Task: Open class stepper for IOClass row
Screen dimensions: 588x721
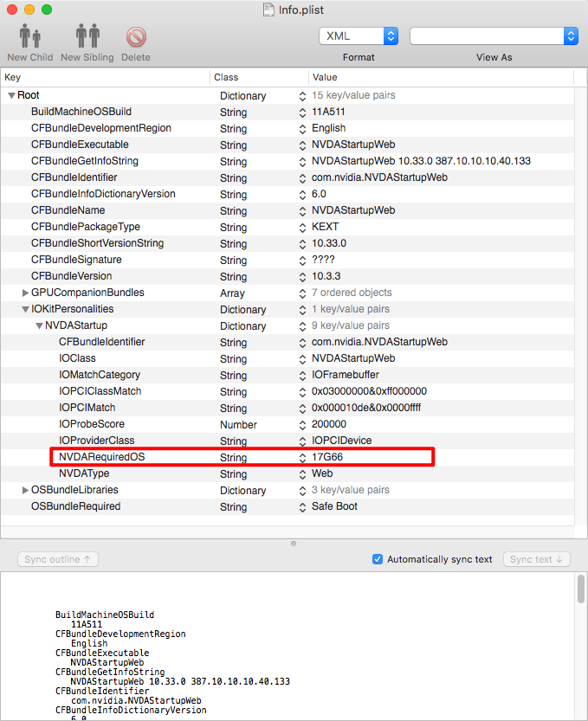Action: (302, 358)
